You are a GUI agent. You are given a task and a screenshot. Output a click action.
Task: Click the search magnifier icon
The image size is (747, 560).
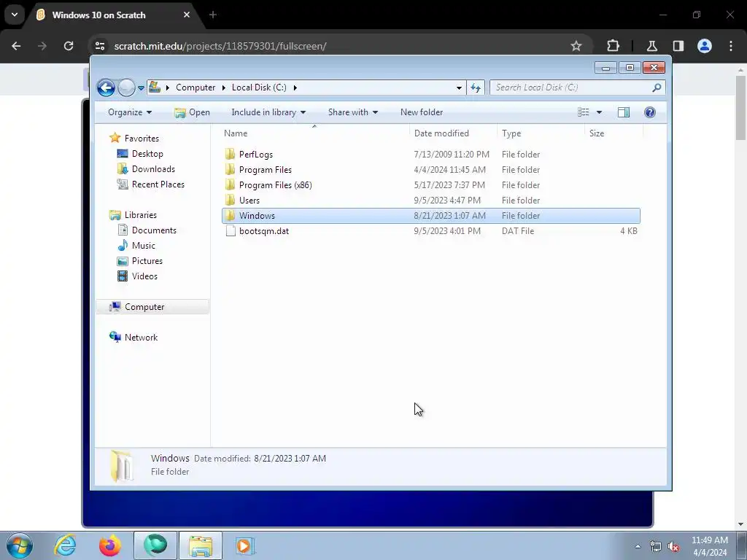[657, 87]
